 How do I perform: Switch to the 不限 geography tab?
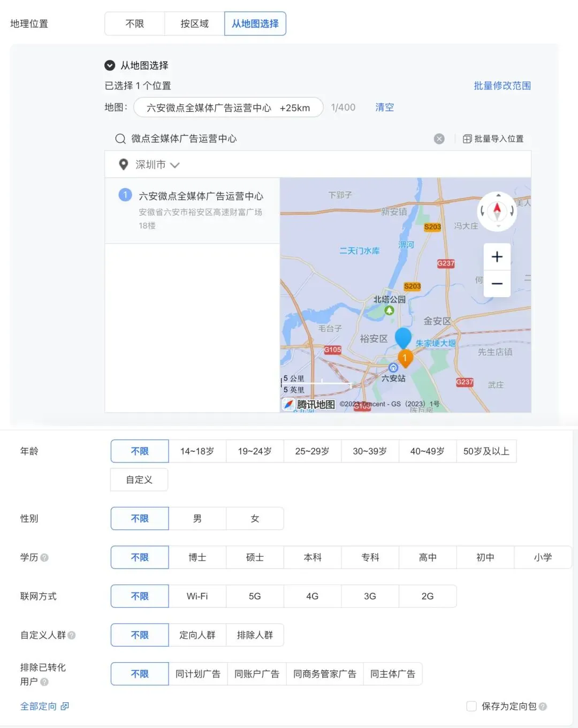click(x=134, y=24)
